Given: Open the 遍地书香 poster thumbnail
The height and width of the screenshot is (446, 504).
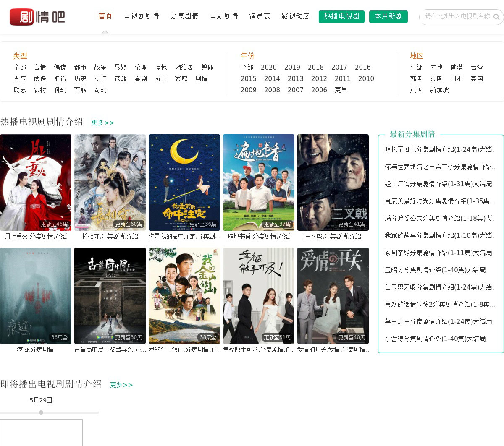Looking at the screenshot, I should tap(259, 183).
